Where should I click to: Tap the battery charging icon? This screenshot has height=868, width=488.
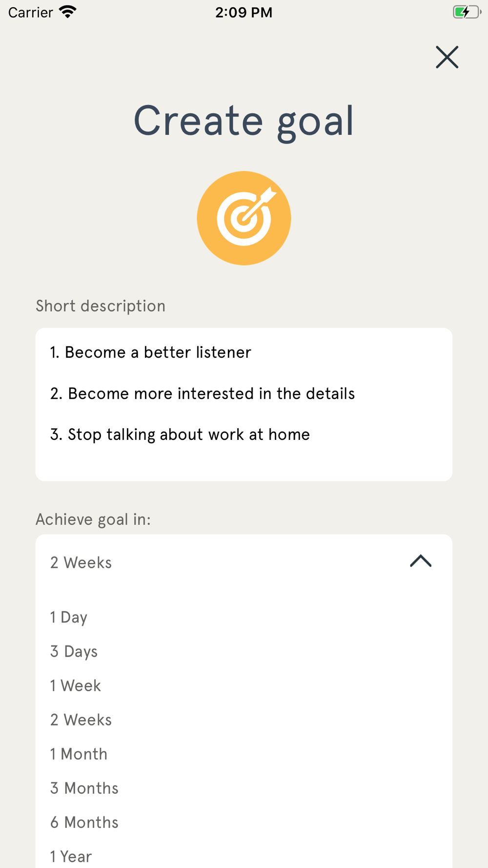pyautogui.click(x=467, y=12)
